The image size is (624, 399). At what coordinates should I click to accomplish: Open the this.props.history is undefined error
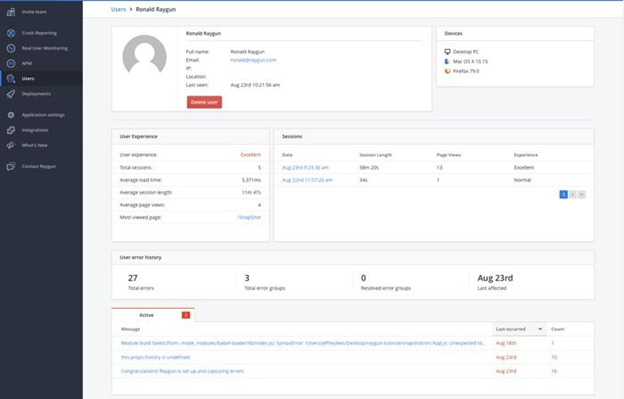coord(155,357)
